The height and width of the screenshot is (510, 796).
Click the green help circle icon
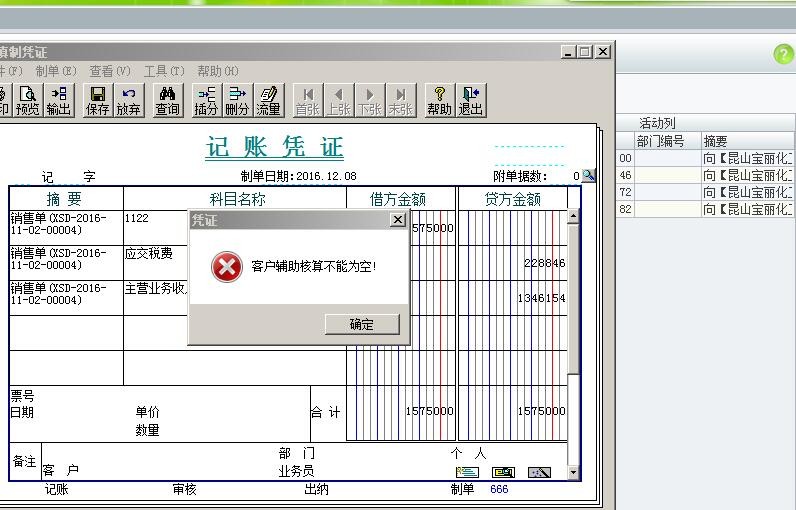784,55
